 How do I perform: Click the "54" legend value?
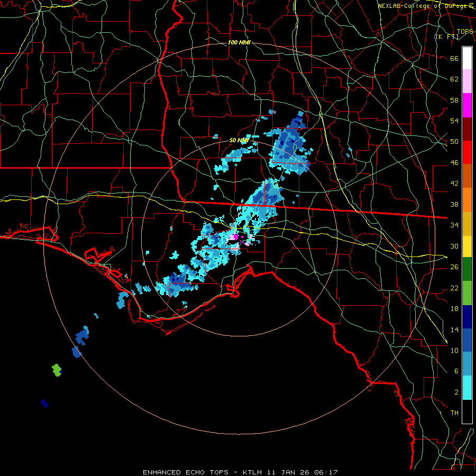point(454,121)
